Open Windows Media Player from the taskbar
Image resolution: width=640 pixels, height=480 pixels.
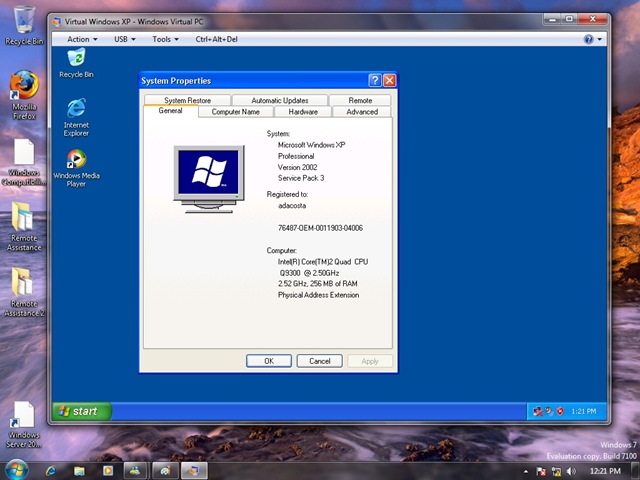point(108,471)
